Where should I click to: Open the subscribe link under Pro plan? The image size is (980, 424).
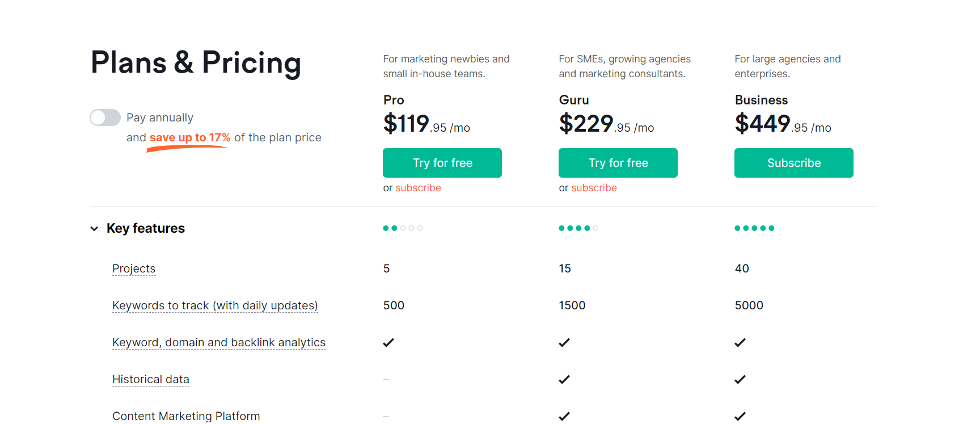coord(418,188)
